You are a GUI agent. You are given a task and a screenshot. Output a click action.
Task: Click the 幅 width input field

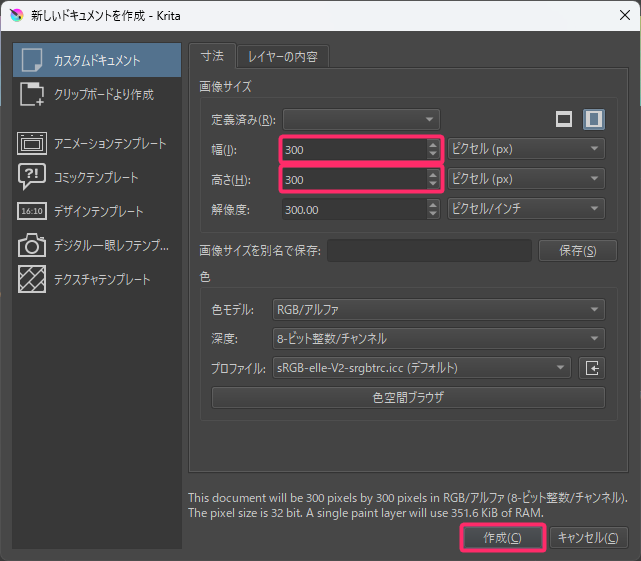[354, 150]
